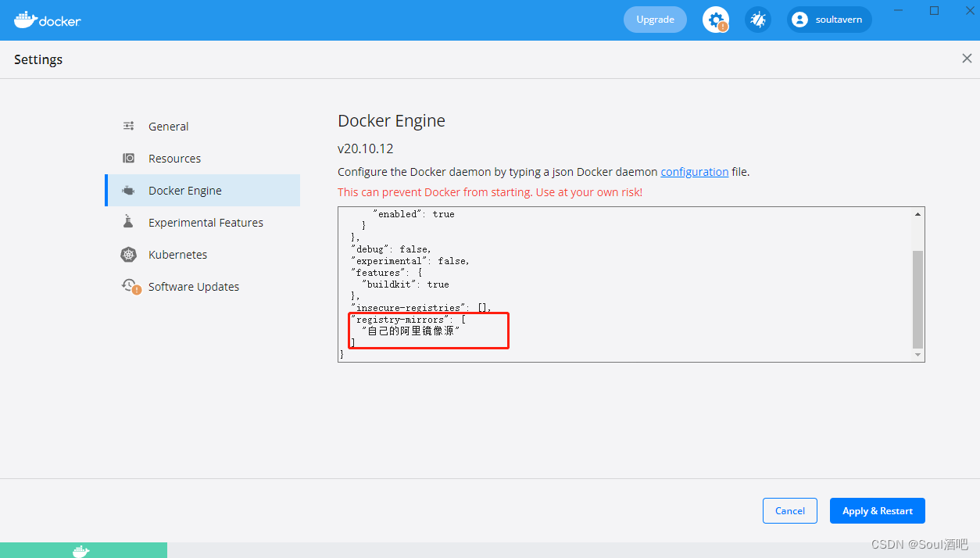
Task: Select the Docker Engine tab
Action: click(x=202, y=190)
